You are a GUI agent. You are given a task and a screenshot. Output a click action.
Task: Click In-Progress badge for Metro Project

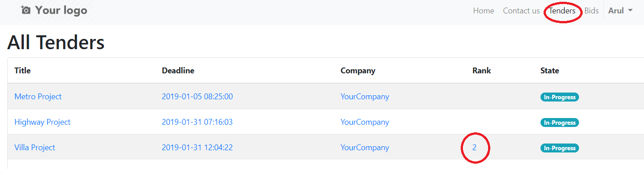click(560, 97)
